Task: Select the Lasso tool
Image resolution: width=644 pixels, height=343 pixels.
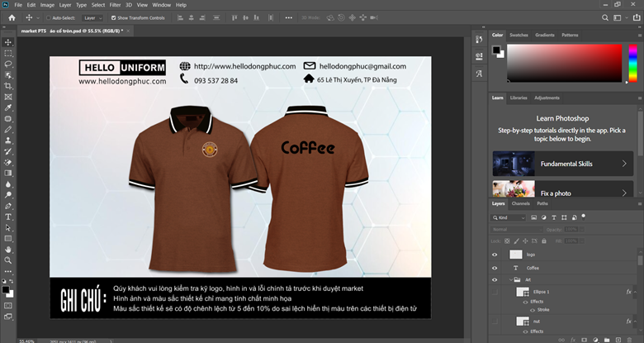Action: point(8,64)
